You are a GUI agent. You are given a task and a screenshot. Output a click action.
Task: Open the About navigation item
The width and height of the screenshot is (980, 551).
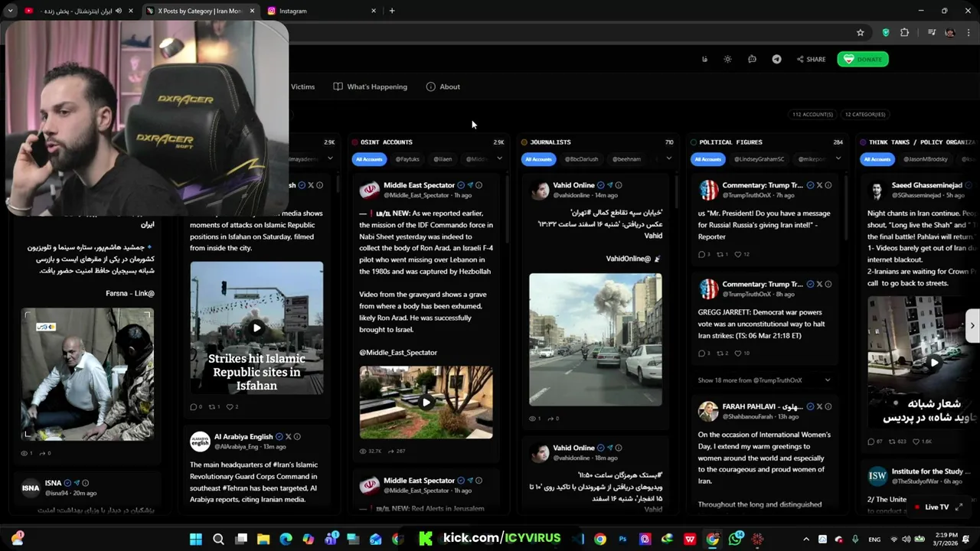[443, 87]
